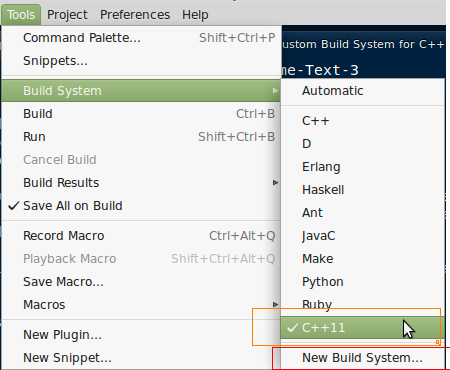The height and width of the screenshot is (370, 450).
Task: Select Ruby build system
Action: [x=363, y=305]
